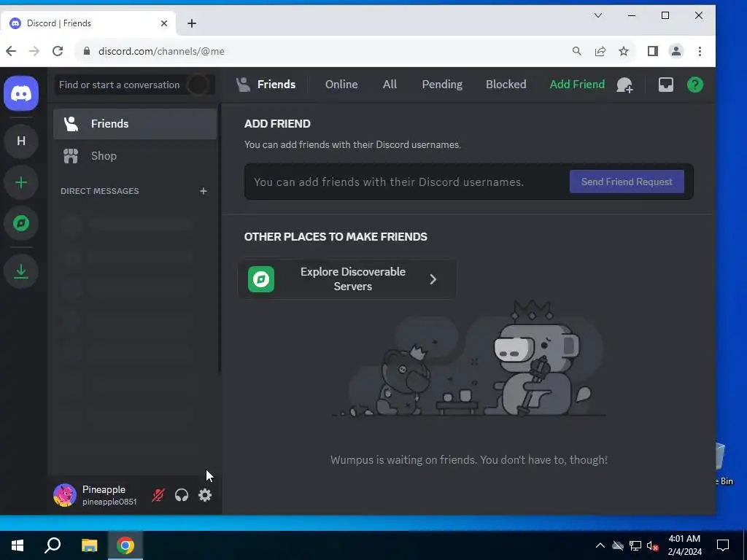Click the share this page icon
The height and width of the screenshot is (560, 747).
600,51
